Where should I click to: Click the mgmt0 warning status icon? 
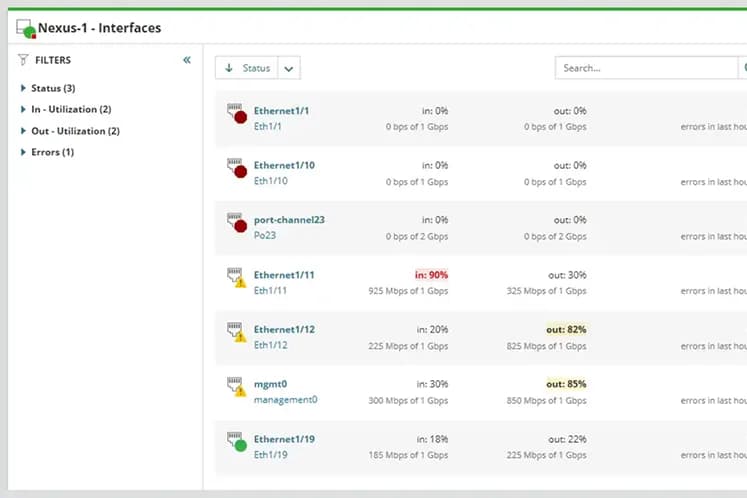tap(237, 386)
